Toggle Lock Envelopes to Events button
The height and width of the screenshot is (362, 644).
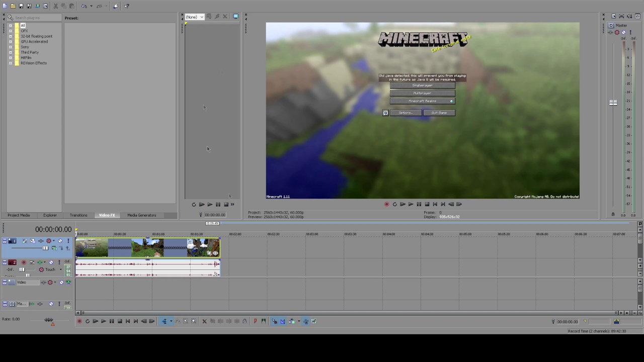pos(305,321)
